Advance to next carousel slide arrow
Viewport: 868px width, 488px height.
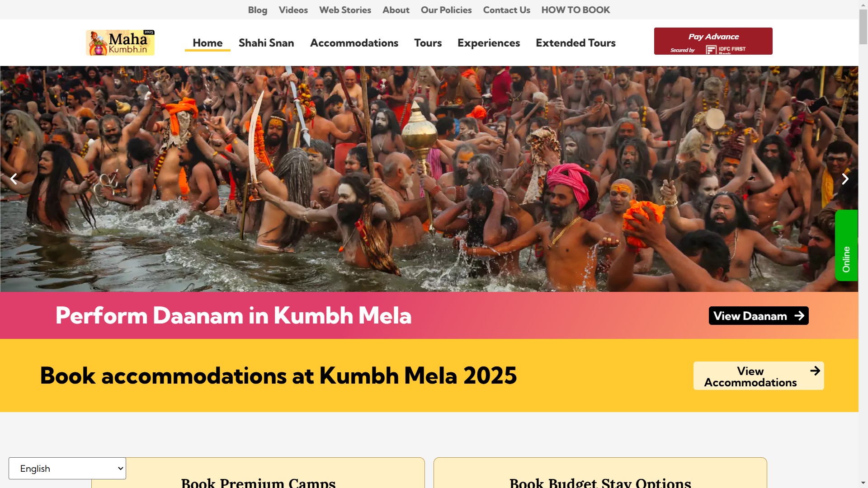pos(845,179)
